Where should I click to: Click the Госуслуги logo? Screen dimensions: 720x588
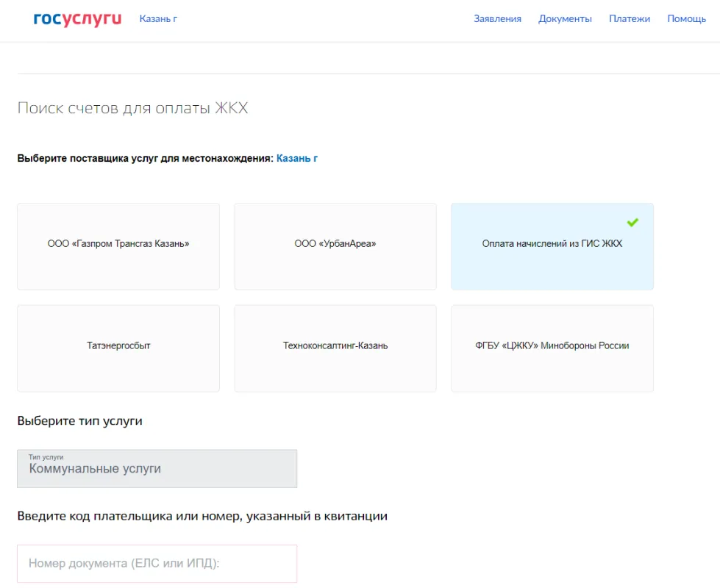78,19
